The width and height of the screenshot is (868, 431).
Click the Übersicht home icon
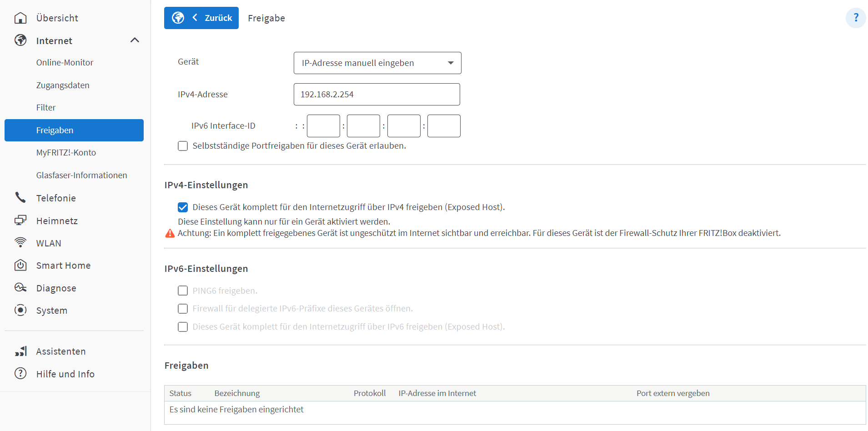[20, 18]
